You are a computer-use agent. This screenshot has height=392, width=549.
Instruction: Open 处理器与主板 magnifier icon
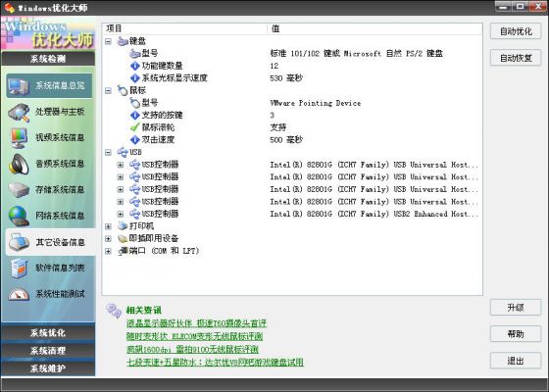coord(19,112)
